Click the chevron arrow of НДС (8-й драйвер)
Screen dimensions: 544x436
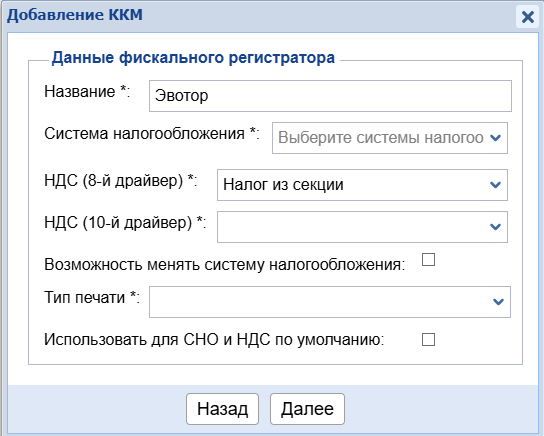(495, 185)
